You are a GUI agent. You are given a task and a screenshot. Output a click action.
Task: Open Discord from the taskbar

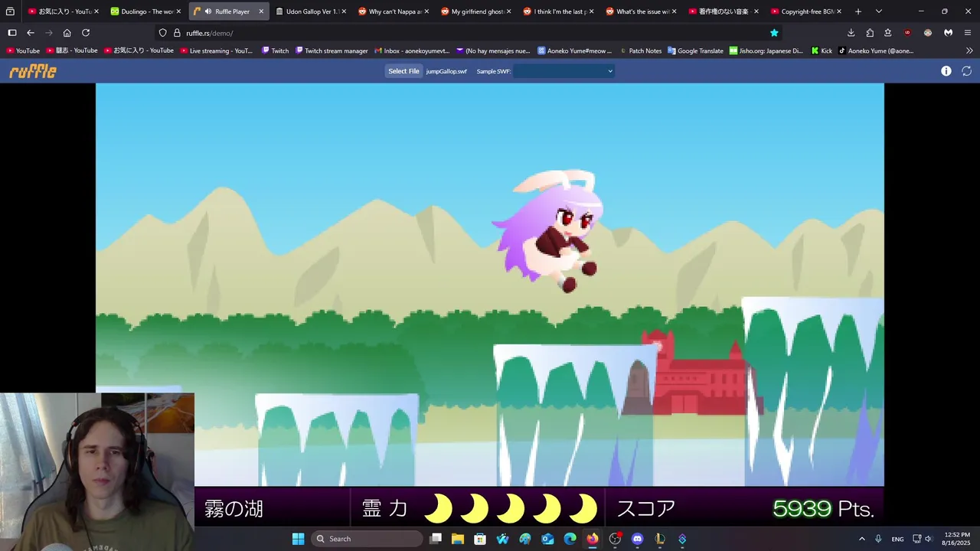(x=637, y=539)
